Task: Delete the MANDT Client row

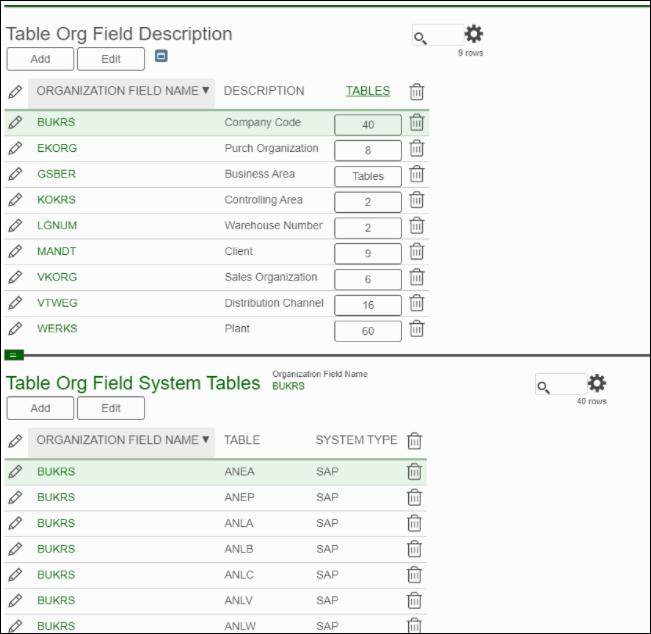Action: coord(416,251)
